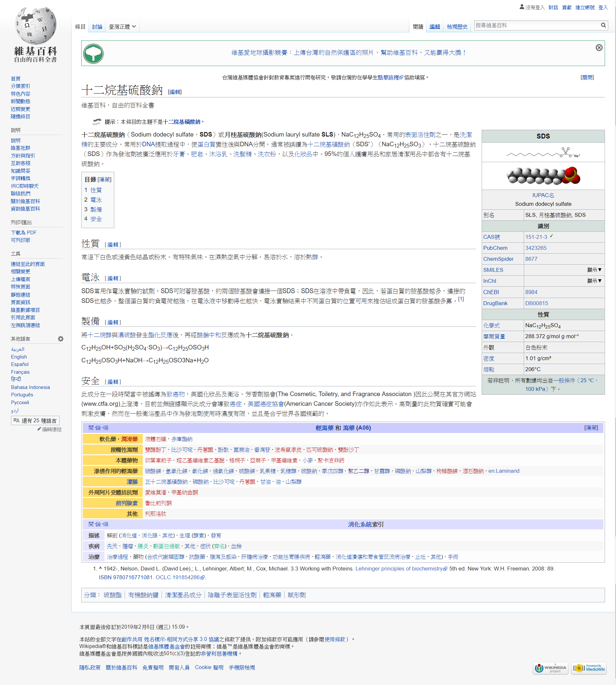Show 25 more languages button
The width and height of the screenshot is (616, 685).
click(35, 420)
